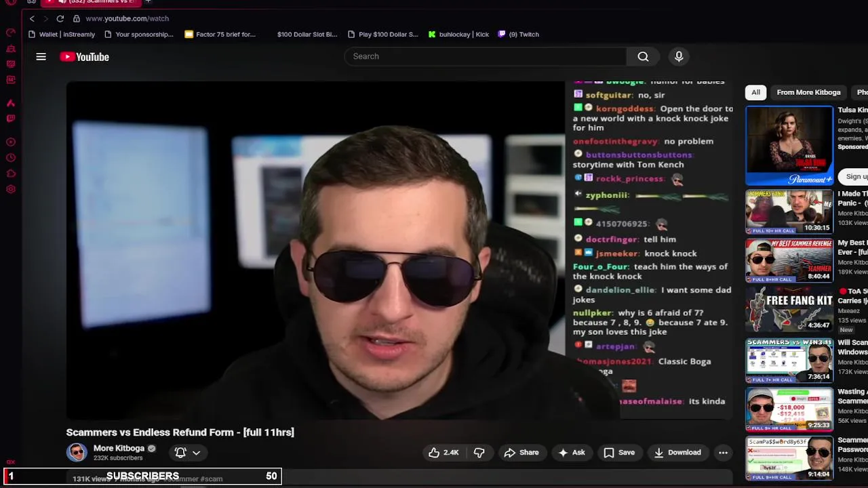Open the (9) Twitch bookmark
This screenshot has width=868, height=488.
(x=518, y=34)
